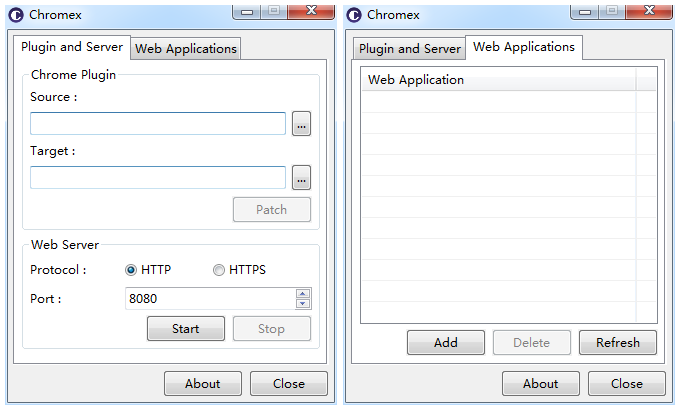This screenshot has width=679, height=410.
Task: Click Close button in the left window
Action: (x=289, y=384)
